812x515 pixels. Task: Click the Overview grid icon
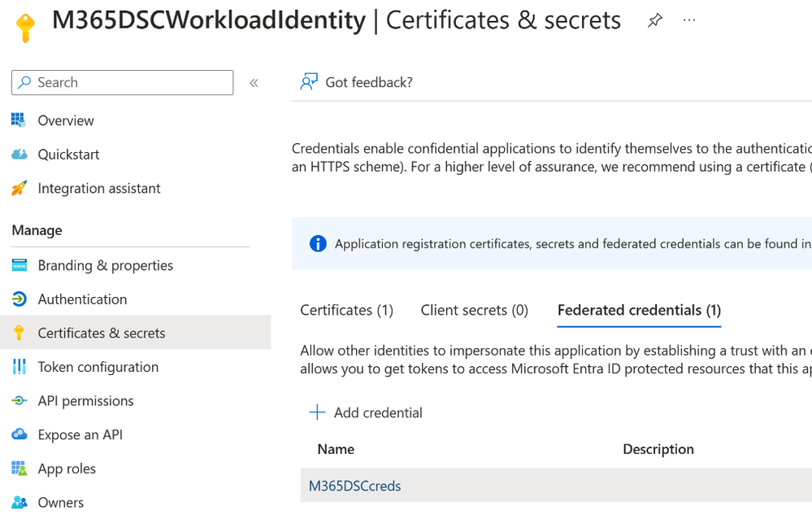tap(19, 120)
